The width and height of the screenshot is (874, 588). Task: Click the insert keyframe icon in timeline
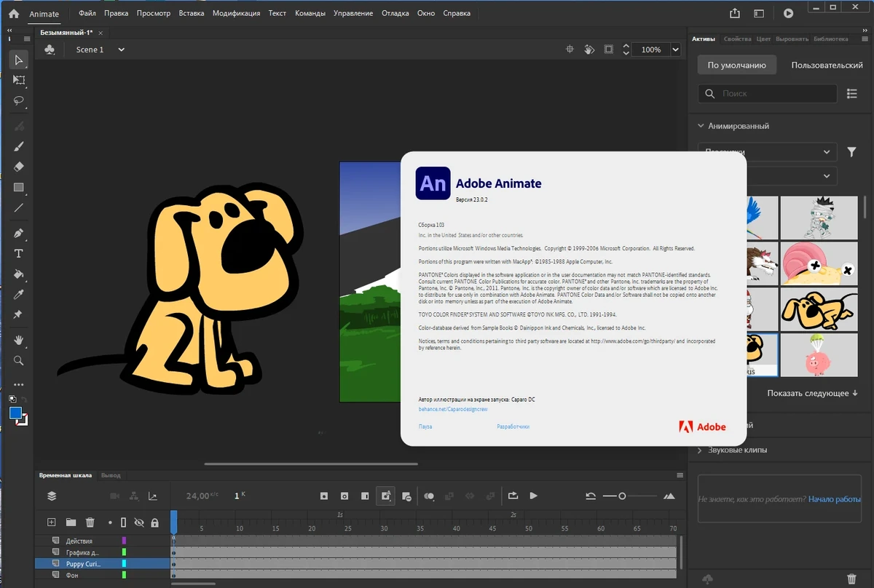(x=324, y=496)
